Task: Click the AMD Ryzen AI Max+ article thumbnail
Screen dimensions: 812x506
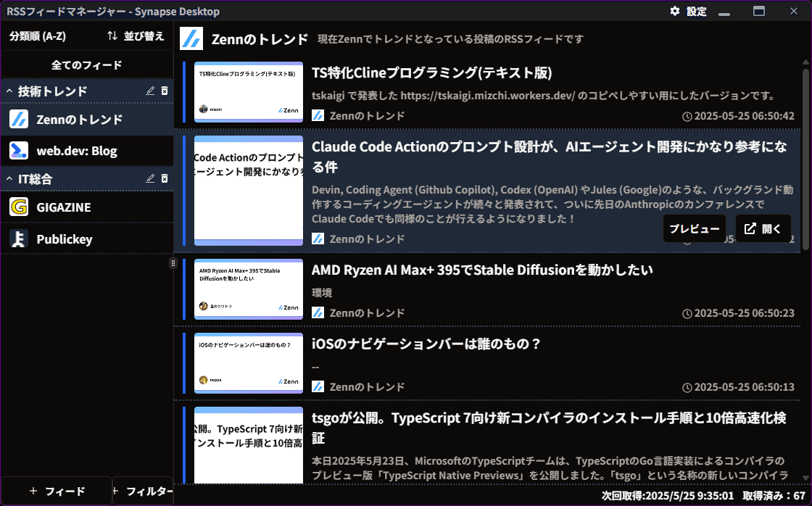Action: click(249, 289)
